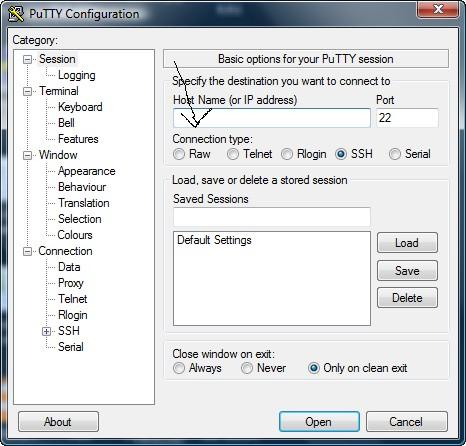The height and width of the screenshot is (446, 466).
Task: Open the Keyboard category
Action: [x=80, y=107]
